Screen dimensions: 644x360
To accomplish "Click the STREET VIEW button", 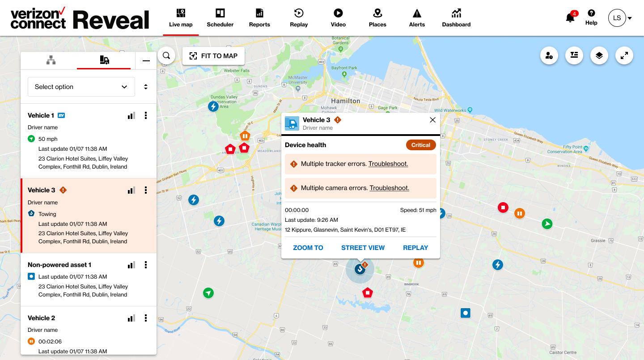I will (363, 248).
